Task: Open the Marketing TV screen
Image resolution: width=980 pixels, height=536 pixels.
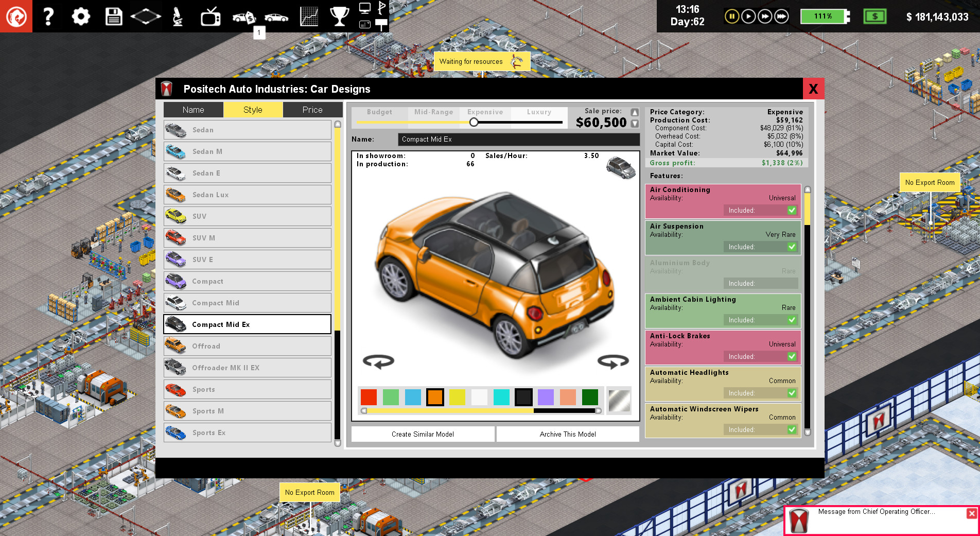Action: coord(210,16)
